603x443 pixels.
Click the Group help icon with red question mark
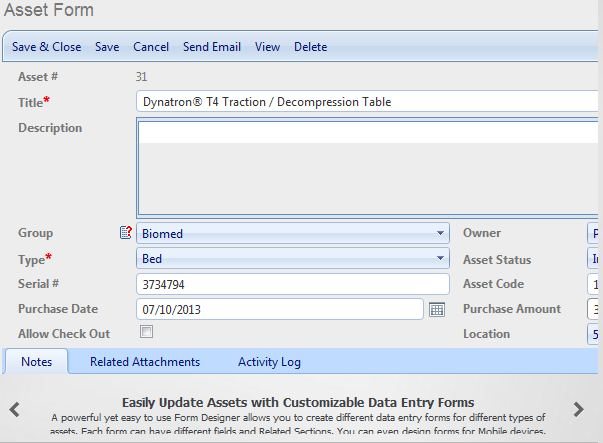(x=126, y=232)
